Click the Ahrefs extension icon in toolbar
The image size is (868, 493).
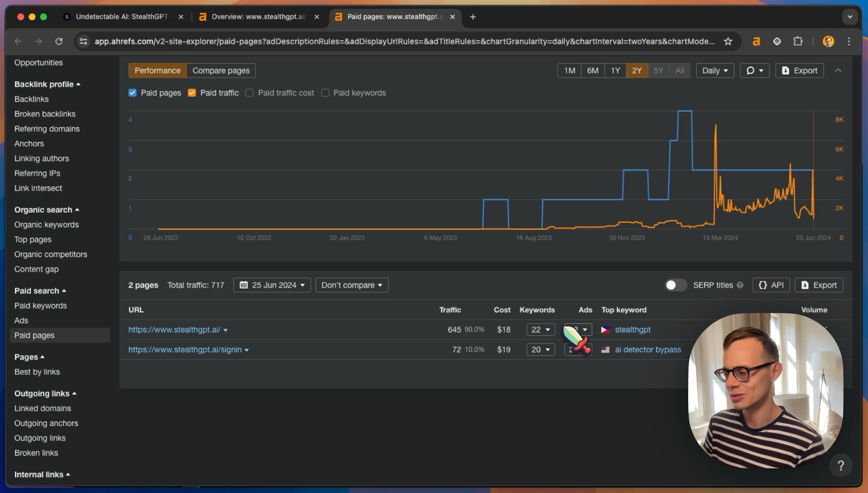[x=756, y=42]
